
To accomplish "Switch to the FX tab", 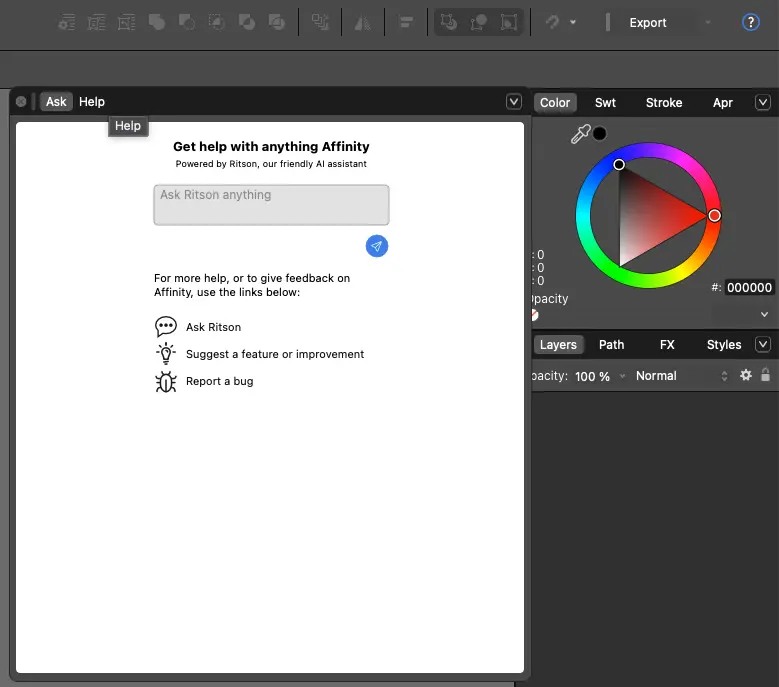I will click(x=667, y=345).
